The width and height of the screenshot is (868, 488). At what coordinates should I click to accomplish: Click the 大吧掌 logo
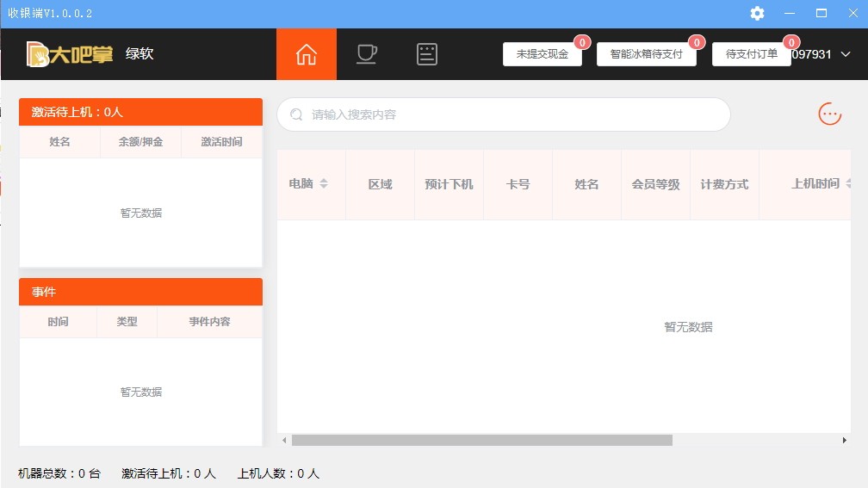coord(70,54)
